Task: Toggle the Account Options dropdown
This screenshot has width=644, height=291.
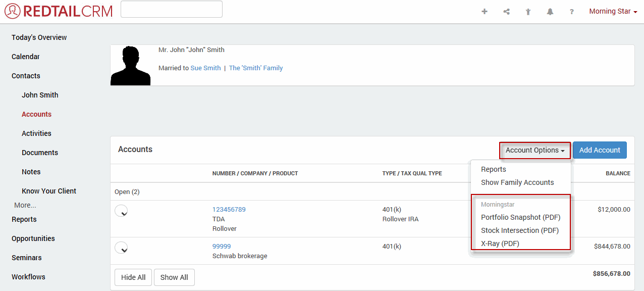Action: pos(534,150)
